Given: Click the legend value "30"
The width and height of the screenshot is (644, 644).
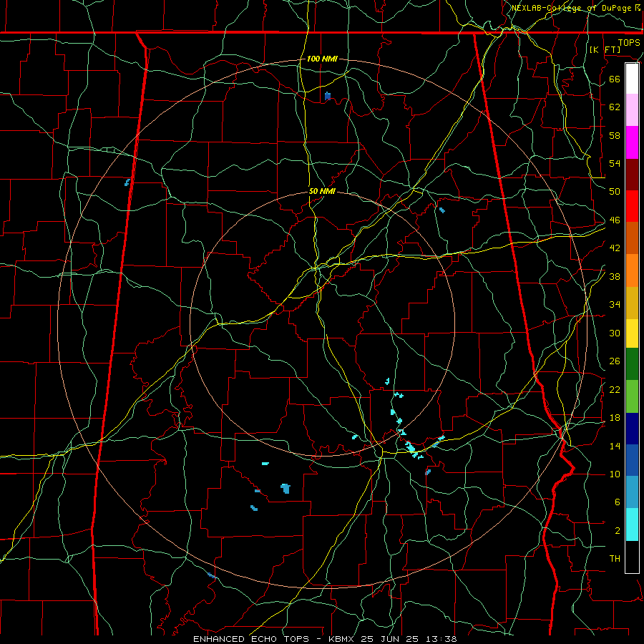Looking at the screenshot, I should pos(615,333).
